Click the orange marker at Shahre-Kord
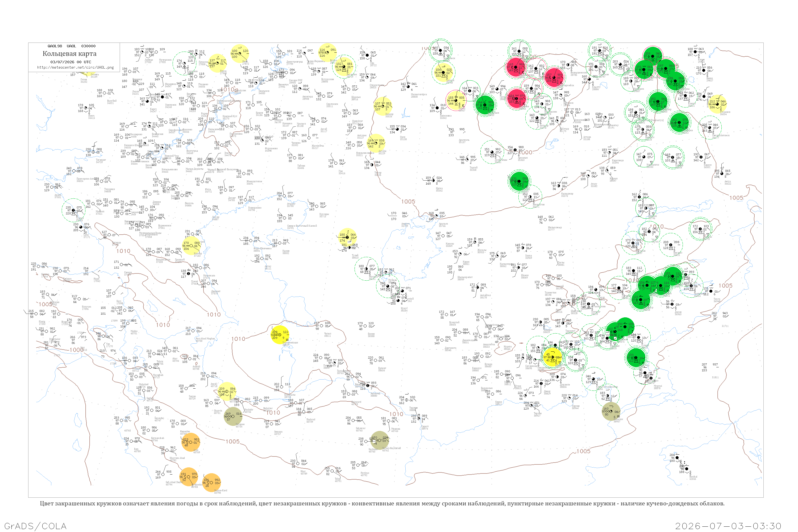Screen dimensions: 798x532 [x=211, y=483]
